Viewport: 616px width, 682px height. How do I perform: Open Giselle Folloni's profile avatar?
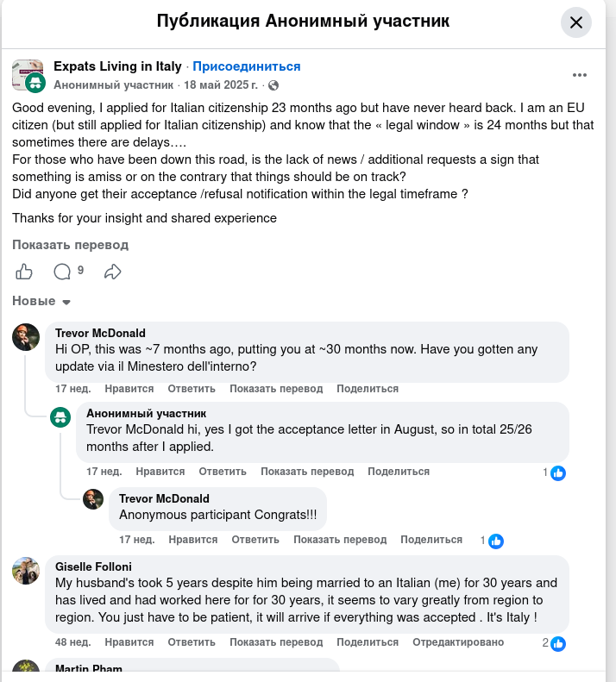tap(26, 571)
